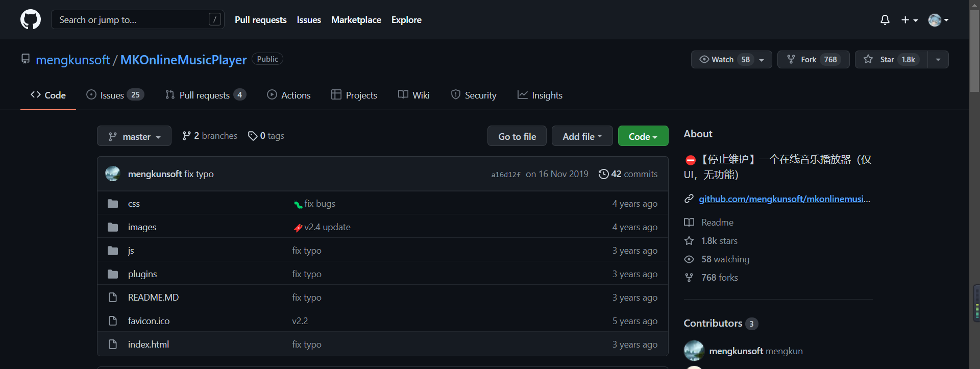980x369 pixels.
Task: Click the Watch button
Action: [x=725, y=59]
